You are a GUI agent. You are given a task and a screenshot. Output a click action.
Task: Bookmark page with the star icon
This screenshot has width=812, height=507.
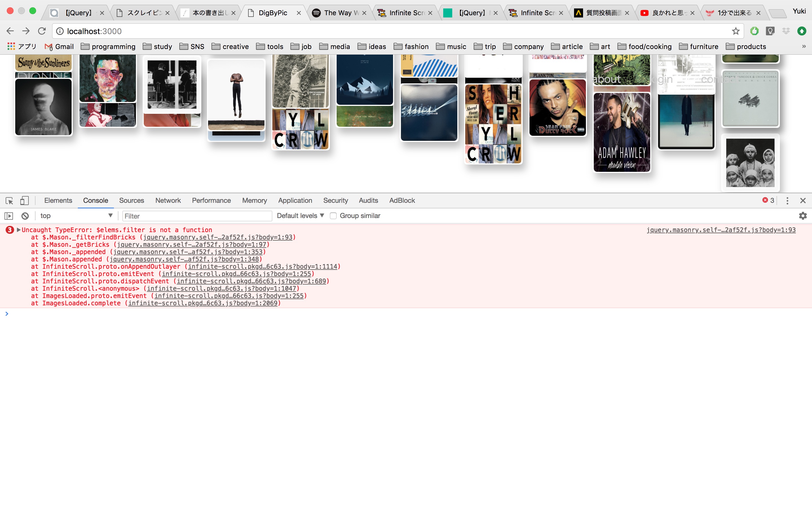pos(736,31)
